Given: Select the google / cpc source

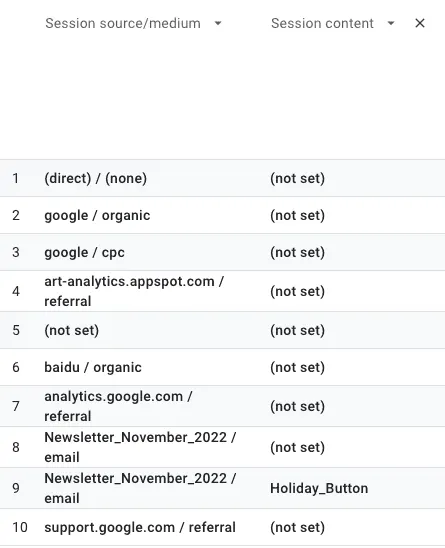Looking at the screenshot, I should click(x=84, y=252).
